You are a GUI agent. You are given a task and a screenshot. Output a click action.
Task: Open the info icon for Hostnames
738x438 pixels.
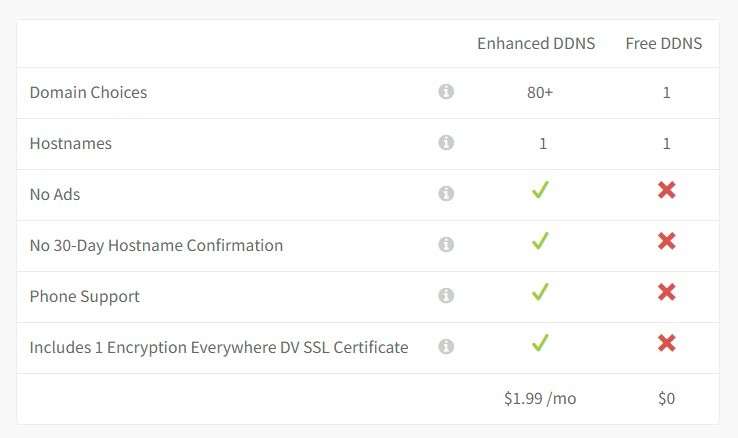pyautogui.click(x=446, y=143)
